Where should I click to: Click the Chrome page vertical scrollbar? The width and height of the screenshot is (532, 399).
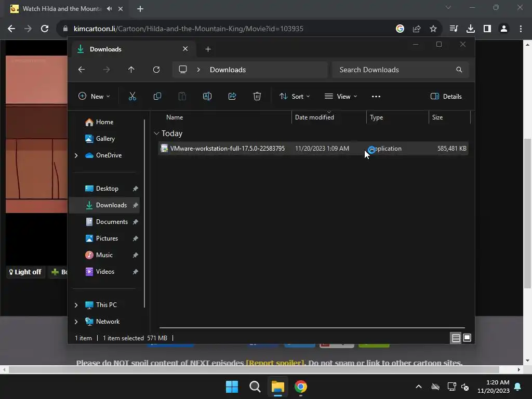(x=528, y=214)
